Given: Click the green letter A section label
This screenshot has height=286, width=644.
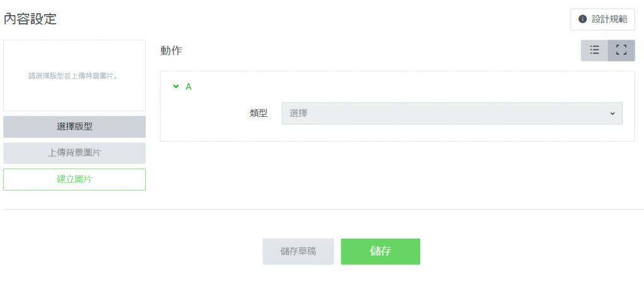Looking at the screenshot, I should pyautogui.click(x=188, y=87).
